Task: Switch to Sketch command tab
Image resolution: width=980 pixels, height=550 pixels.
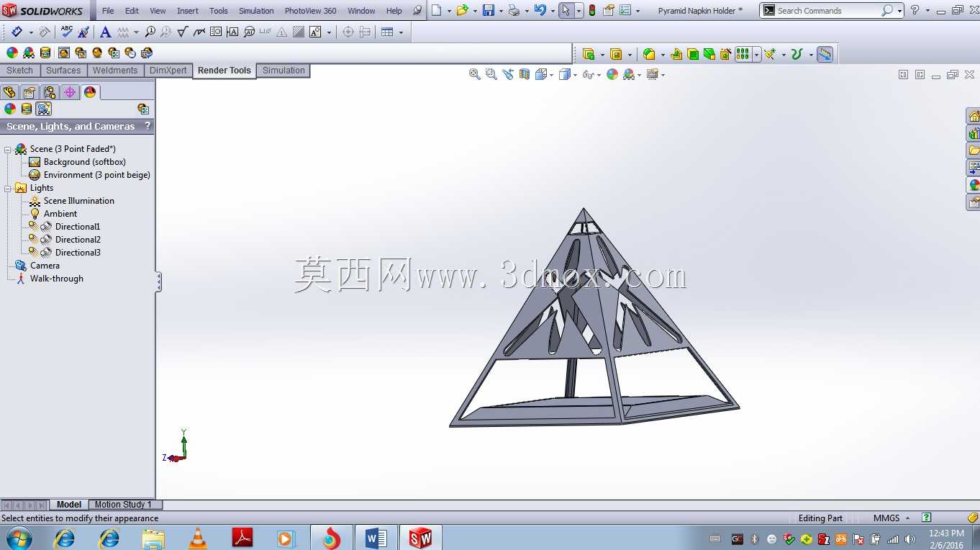Action: (20, 71)
